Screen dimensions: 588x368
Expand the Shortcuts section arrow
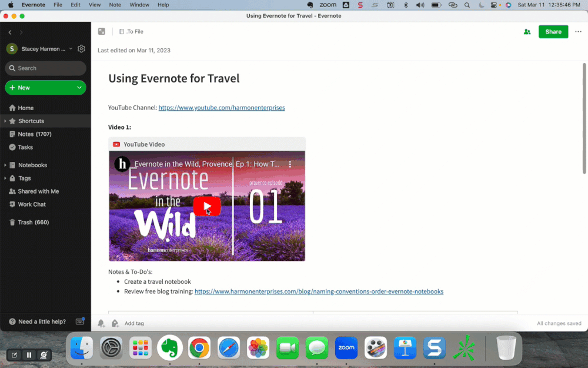click(5, 121)
